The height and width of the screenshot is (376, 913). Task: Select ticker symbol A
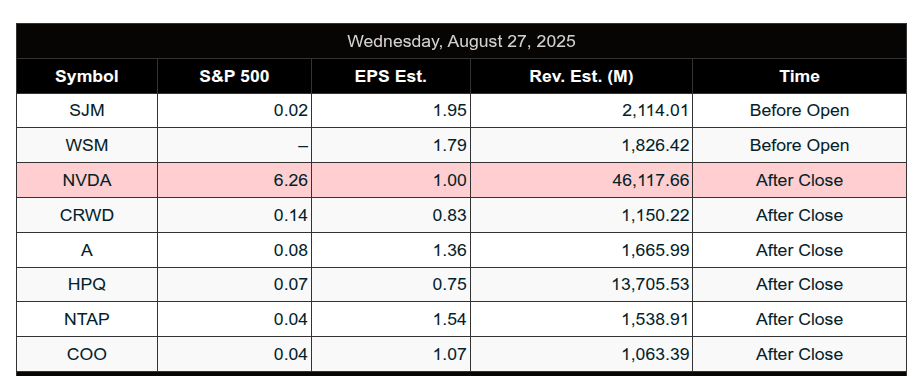coord(87,250)
